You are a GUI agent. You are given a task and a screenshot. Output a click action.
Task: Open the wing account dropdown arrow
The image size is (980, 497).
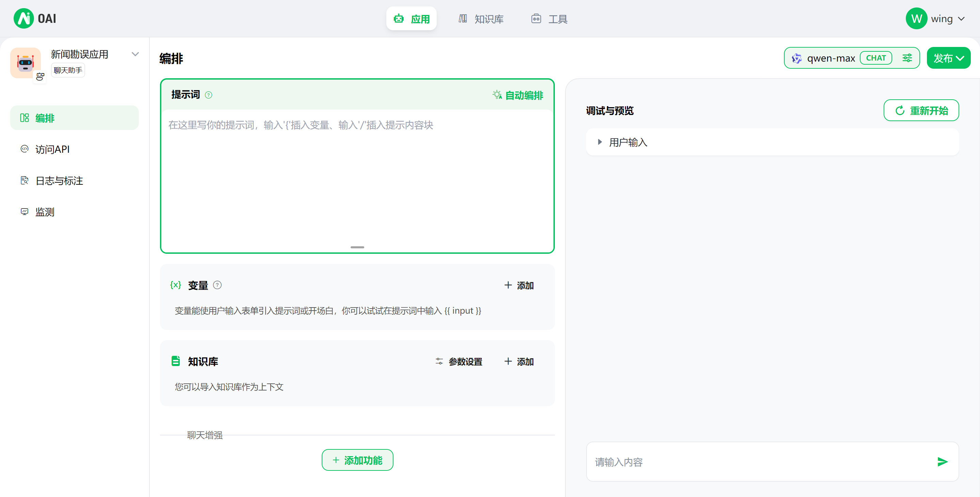961,19
